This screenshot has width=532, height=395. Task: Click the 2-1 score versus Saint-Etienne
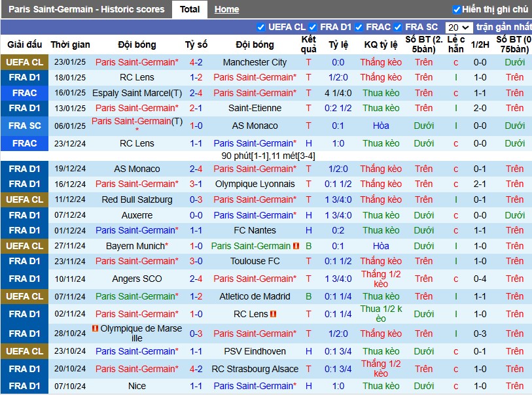[x=196, y=108]
